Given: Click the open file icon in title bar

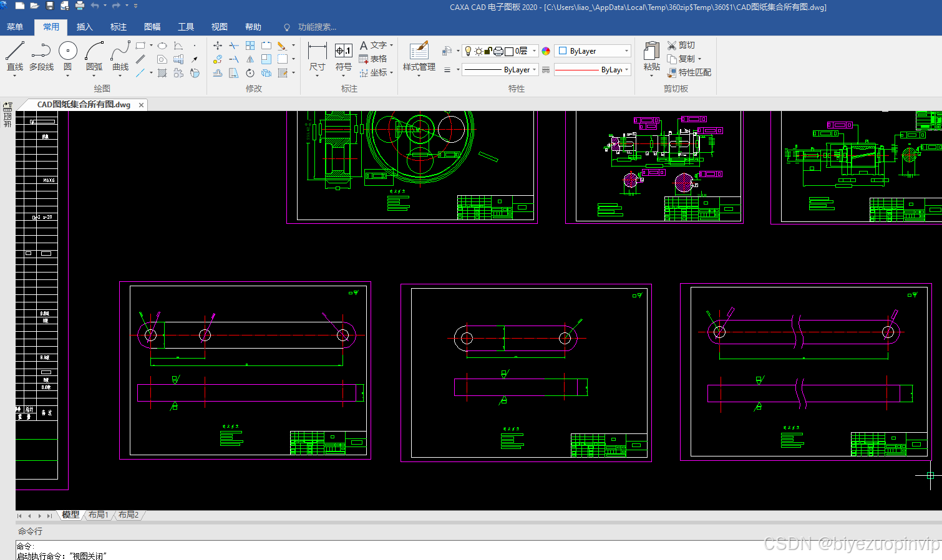Looking at the screenshot, I should coord(34,6).
